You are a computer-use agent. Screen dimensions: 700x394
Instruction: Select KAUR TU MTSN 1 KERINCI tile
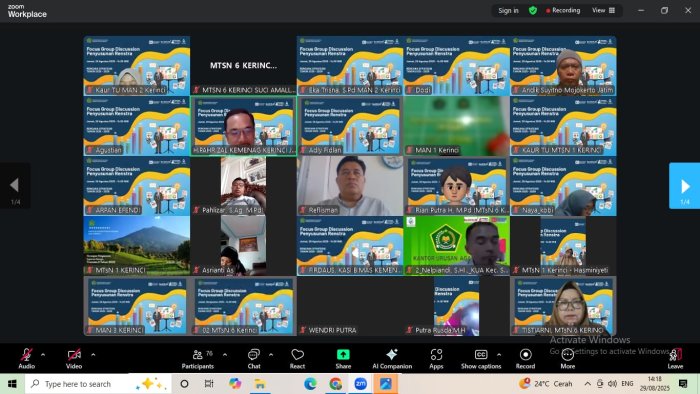[563, 126]
